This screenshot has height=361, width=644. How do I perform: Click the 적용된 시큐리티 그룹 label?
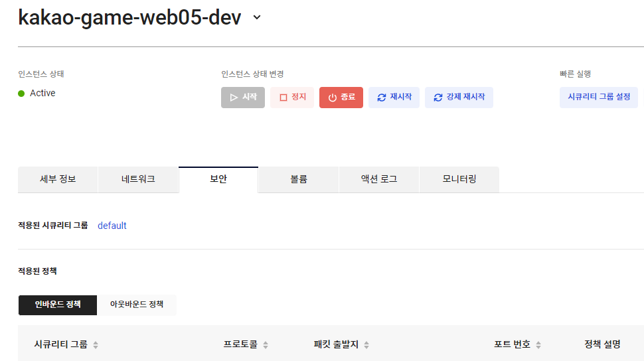coord(53,226)
